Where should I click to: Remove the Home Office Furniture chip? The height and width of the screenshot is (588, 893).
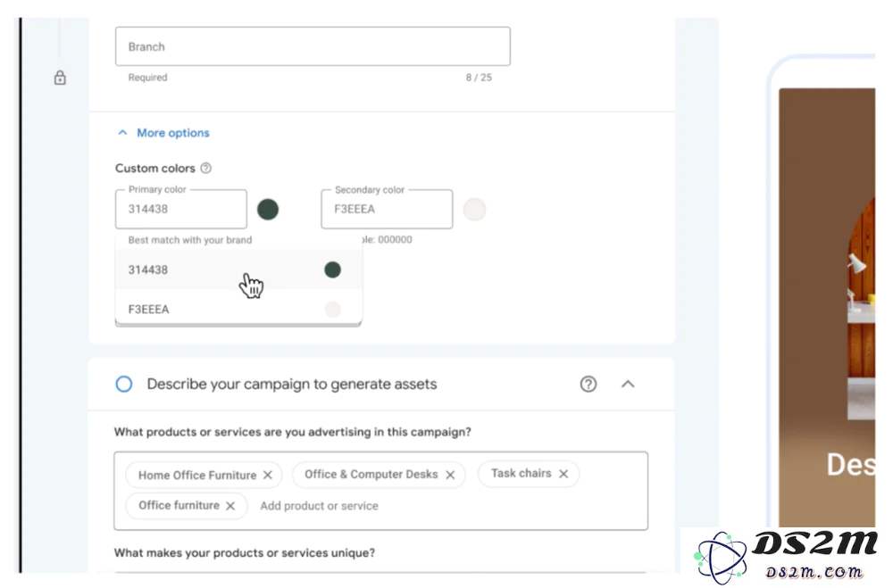point(268,475)
